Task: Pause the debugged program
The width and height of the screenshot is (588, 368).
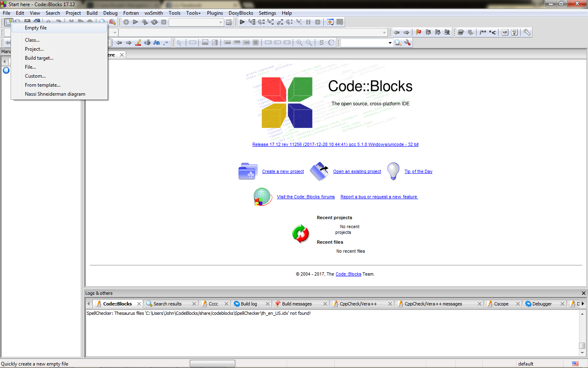Action: (308, 22)
